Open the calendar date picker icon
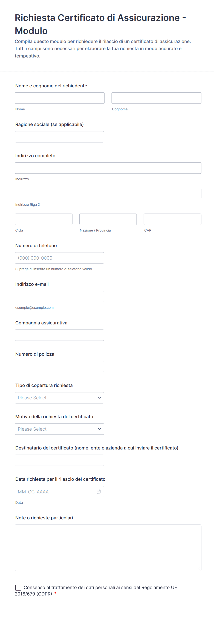 click(x=99, y=492)
